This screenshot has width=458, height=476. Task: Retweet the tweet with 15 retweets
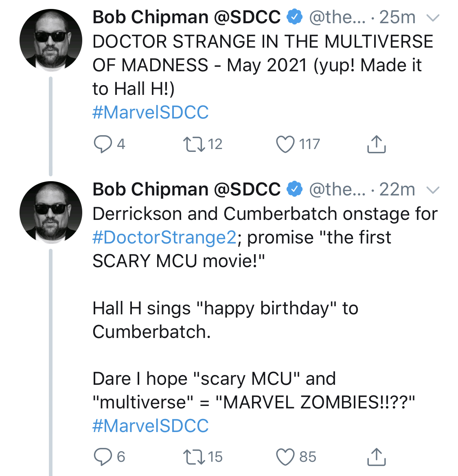(194, 457)
